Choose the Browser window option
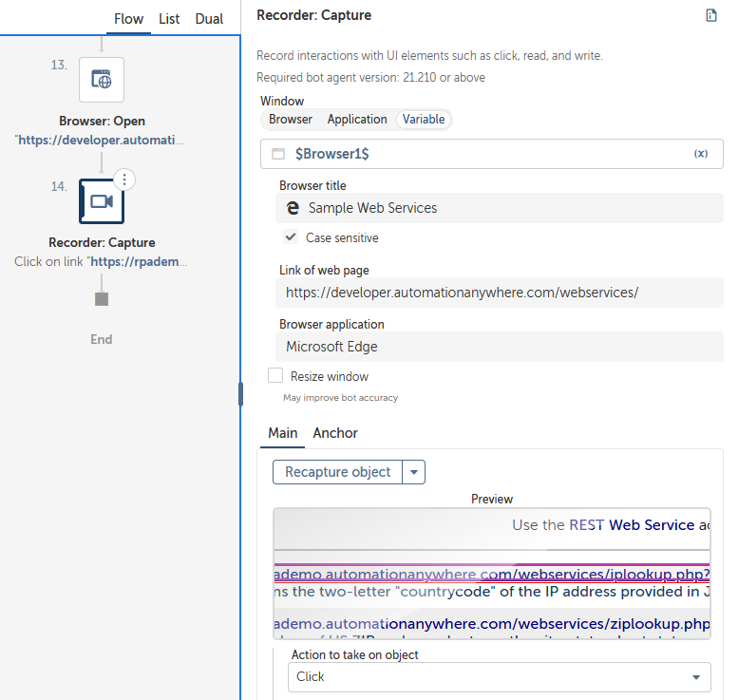Image resolution: width=738 pixels, height=700 pixels. (x=291, y=120)
